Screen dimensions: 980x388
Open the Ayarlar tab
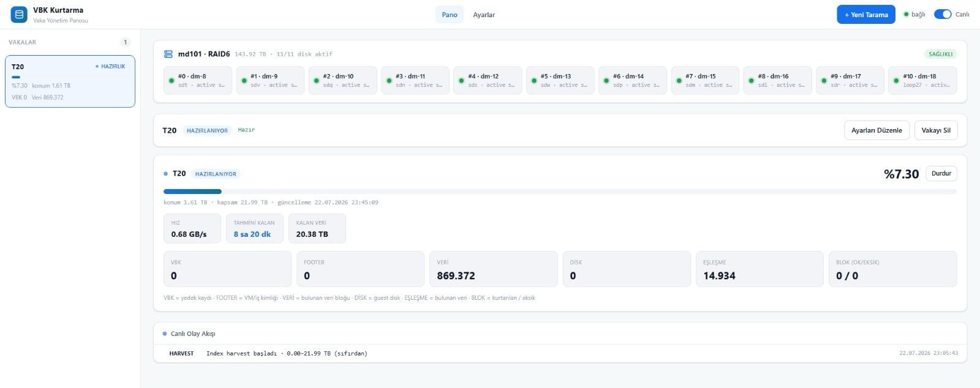pyautogui.click(x=484, y=15)
